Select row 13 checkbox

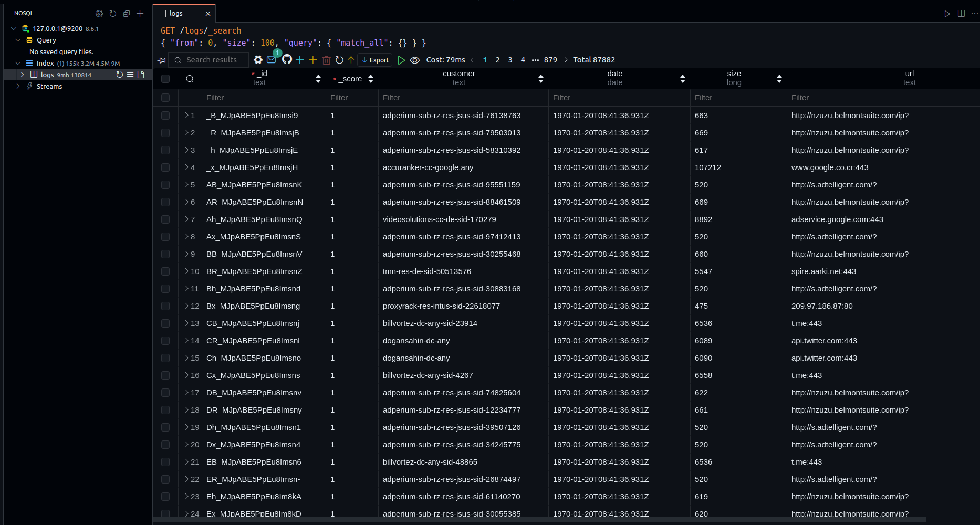tap(165, 323)
